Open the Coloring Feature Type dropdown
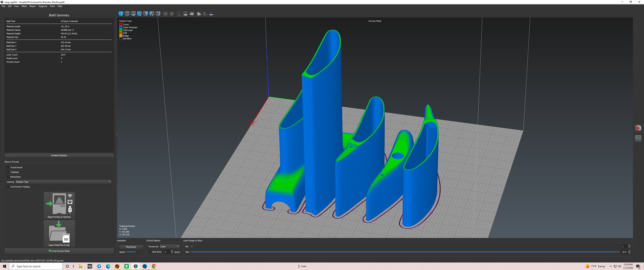Screen dimensions: 644x270 point(63,182)
